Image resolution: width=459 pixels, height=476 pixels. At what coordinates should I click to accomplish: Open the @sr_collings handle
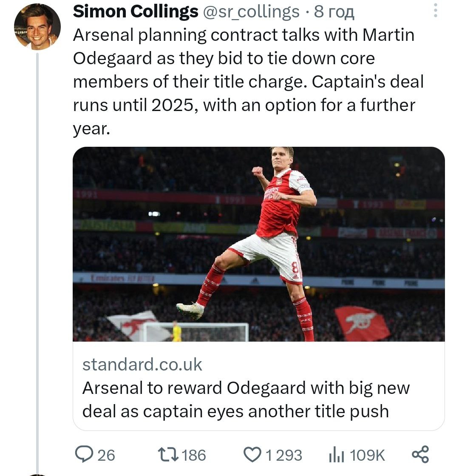point(251,12)
